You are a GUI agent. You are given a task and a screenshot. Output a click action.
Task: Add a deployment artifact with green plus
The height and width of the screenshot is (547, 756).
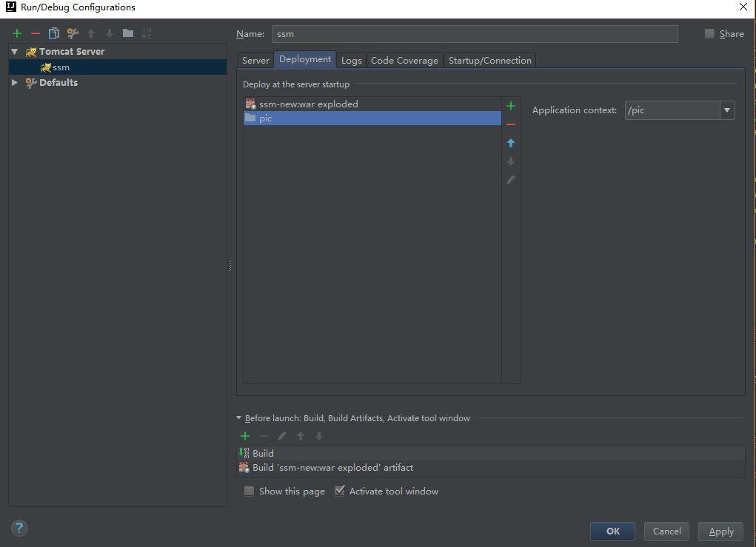511,106
